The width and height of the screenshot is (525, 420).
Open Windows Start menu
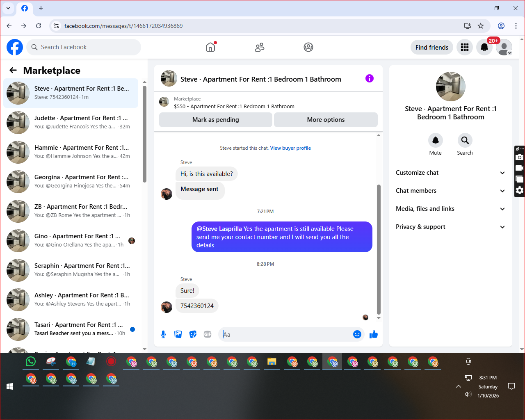10,386
